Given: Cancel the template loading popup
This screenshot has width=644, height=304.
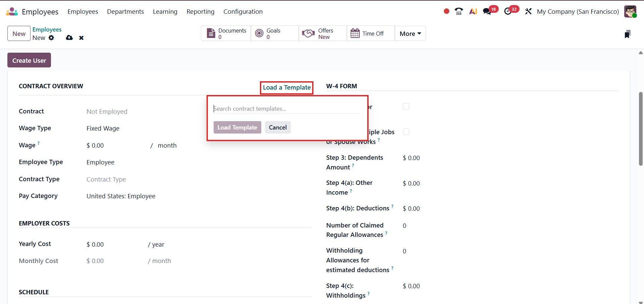Looking at the screenshot, I should pyautogui.click(x=277, y=128).
